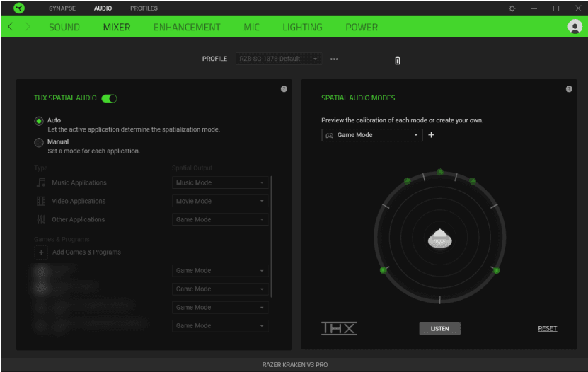Click the Reset link

[547, 329]
